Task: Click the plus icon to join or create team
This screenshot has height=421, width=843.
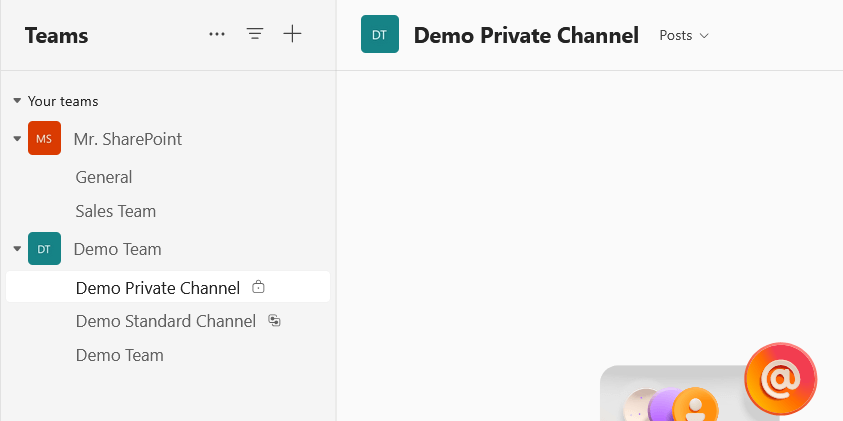Action: (292, 34)
